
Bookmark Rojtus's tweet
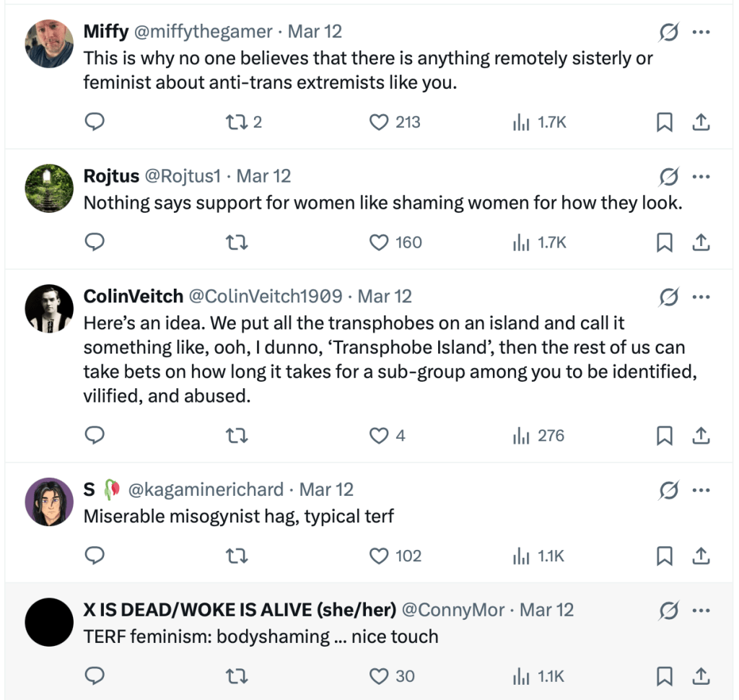coord(665,242)
